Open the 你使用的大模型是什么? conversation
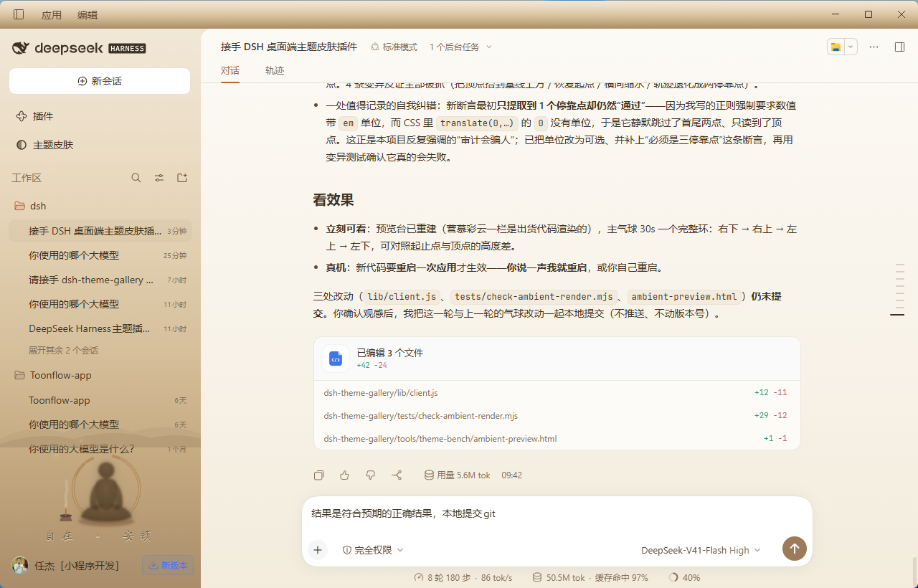The image size is (918, 588). pos(100,449)
